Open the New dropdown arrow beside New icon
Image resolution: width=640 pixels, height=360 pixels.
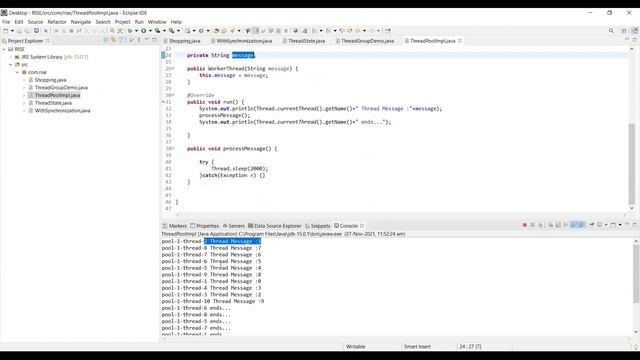pos(12,31)
